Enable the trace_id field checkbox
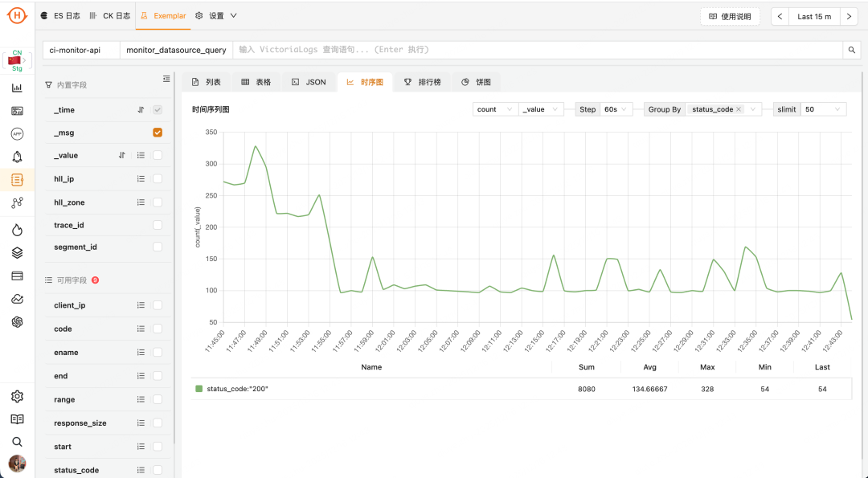The image size is (868, 478). [x=158, y=225]
